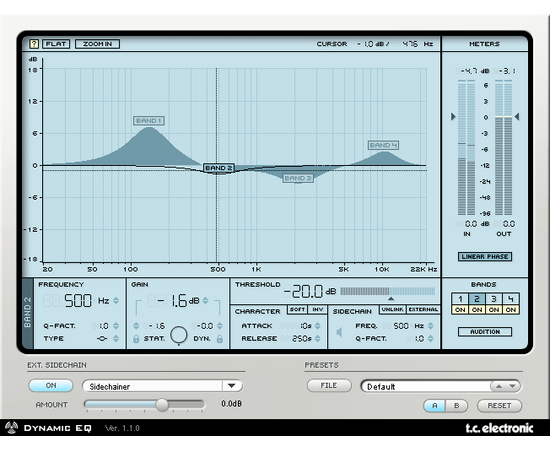550x450 pixels.
Task: Click the AUDITION button
Action: 485,332
